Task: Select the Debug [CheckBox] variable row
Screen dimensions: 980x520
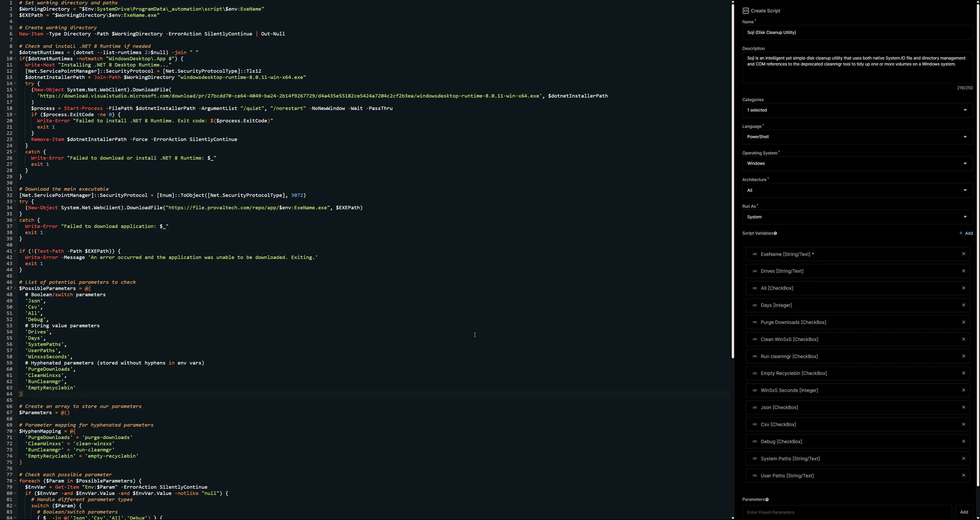Action: tap(857, 441)
